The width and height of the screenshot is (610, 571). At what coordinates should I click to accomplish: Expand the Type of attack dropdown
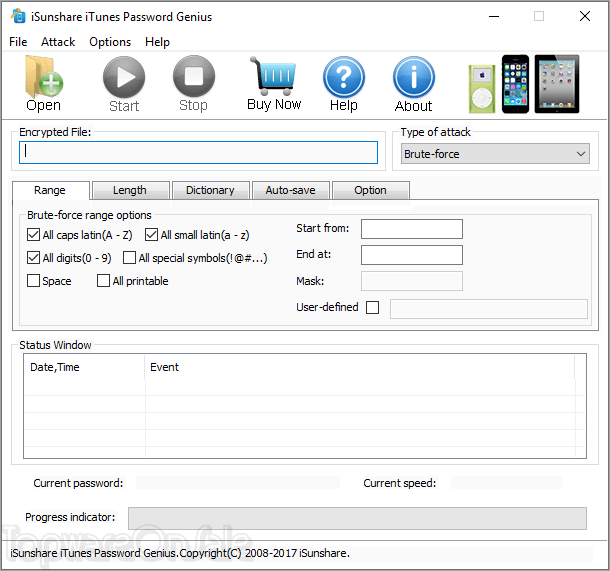point(495,154)
